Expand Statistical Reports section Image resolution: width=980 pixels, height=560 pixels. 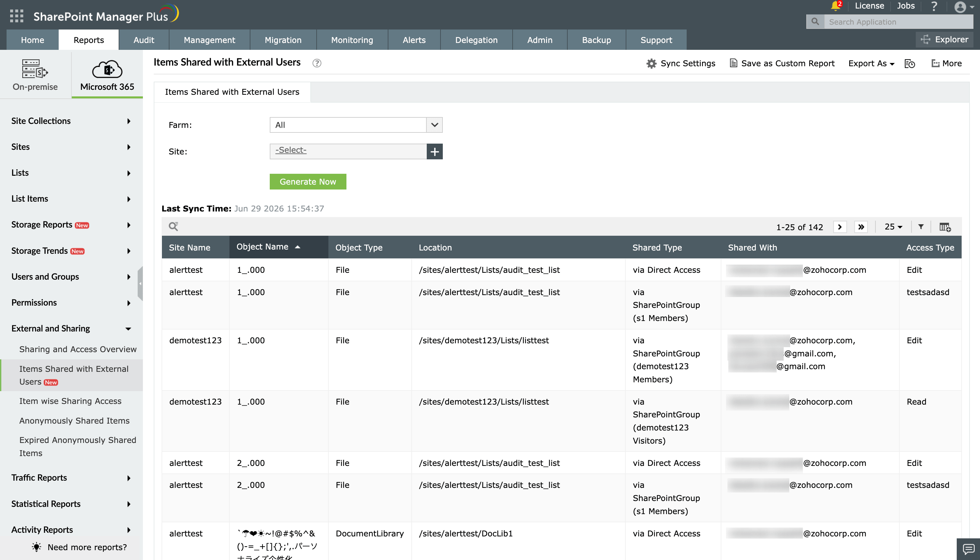pos(71,504)
